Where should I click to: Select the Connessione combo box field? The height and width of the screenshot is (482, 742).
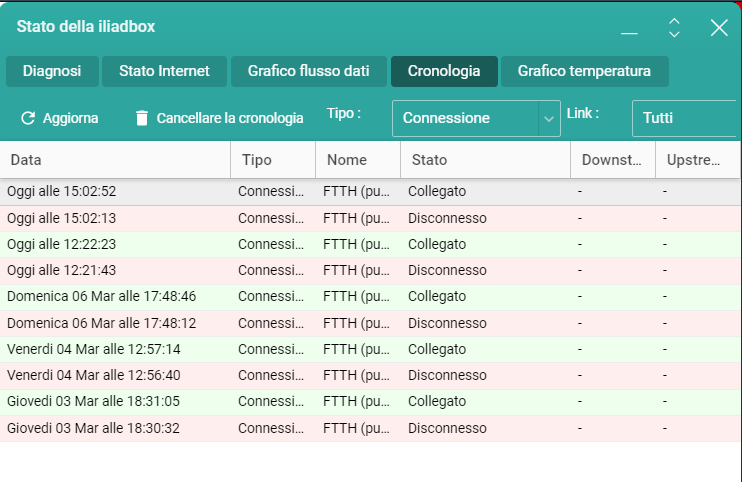point(477,118)
